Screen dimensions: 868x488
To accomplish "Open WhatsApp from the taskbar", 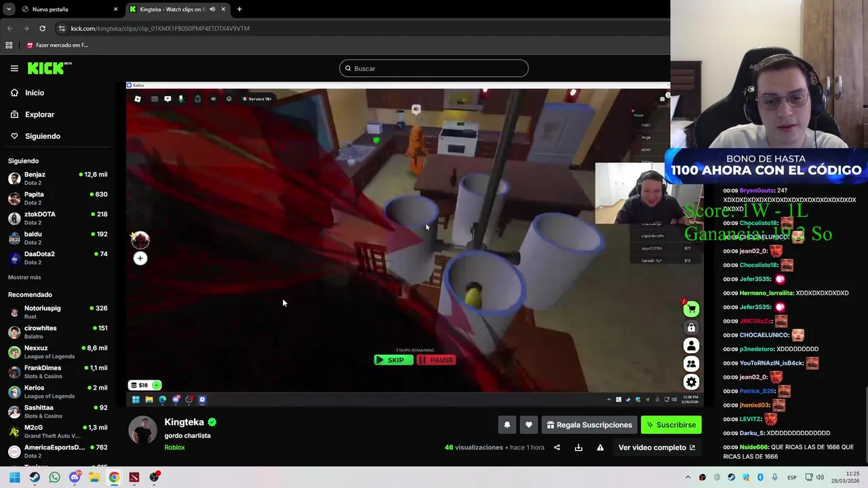I will click(x=54, y=477).
